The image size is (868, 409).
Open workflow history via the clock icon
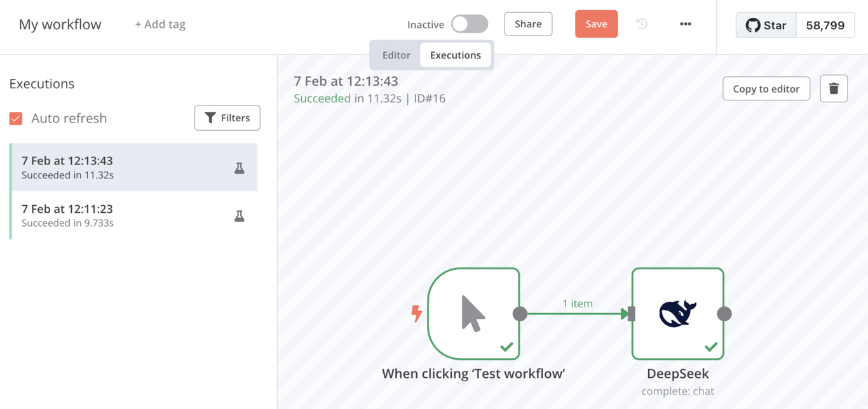pyautogui.click(x=641, y=23)
